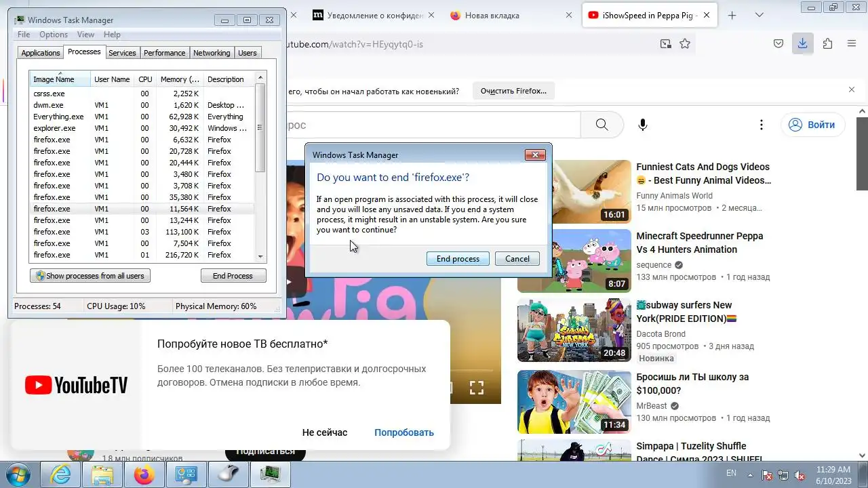The height and width of the screenshot is (488, 868).
Task: Click the Очистить Firefox button
Action: (x=513, y=91)
